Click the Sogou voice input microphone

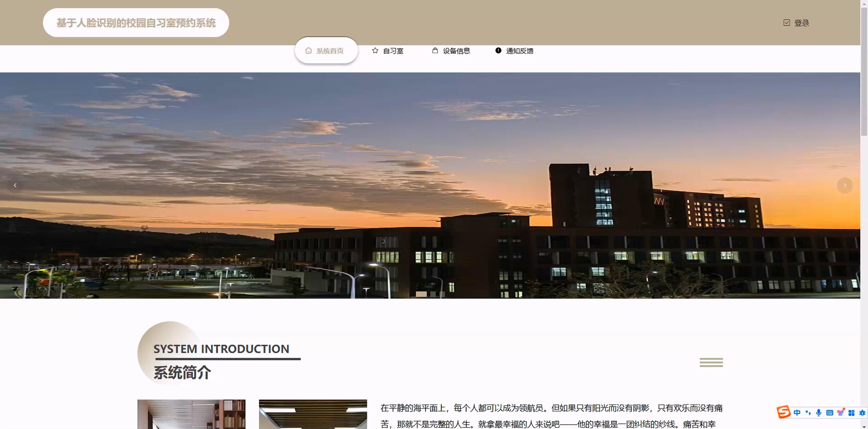818,412
